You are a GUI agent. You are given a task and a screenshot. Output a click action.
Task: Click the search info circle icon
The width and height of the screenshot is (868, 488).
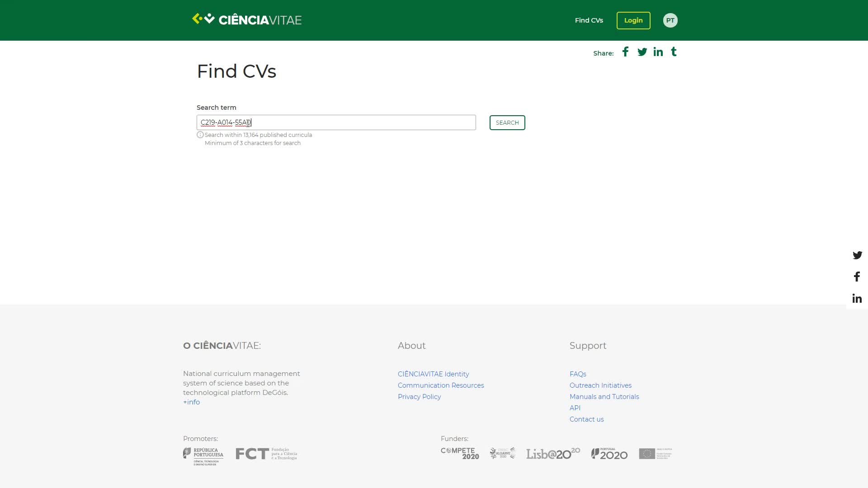(200, 135)
